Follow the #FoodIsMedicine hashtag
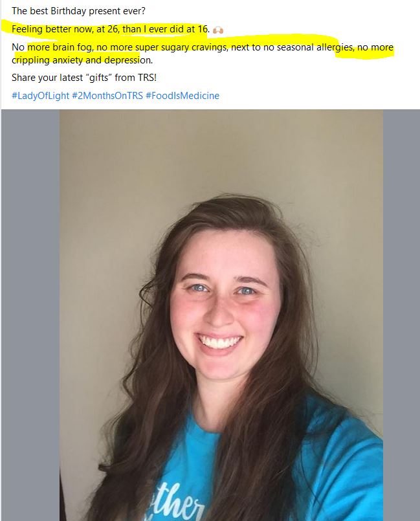Screen dimensions: 420x521 coord(182,96)
